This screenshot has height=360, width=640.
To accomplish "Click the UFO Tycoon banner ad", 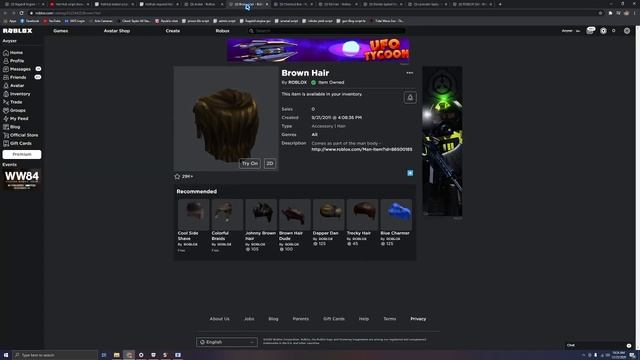I will [318, 50].
